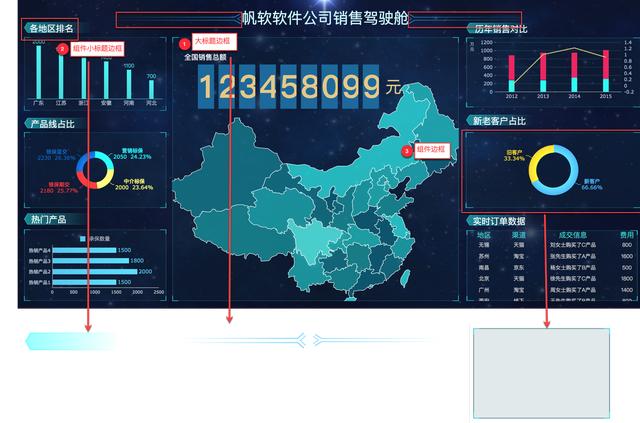Click the 地区 column header
The width and height of the screenshot is (640, 423).
click(x=484, y=235)
